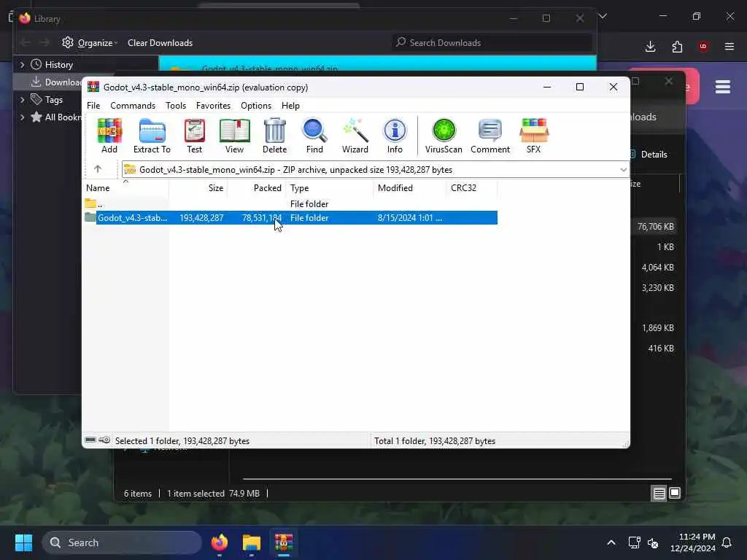Click the Add icon in WinRAR toolbar
The width and height of the screenshot is (747, 560).
click(109, 136)
